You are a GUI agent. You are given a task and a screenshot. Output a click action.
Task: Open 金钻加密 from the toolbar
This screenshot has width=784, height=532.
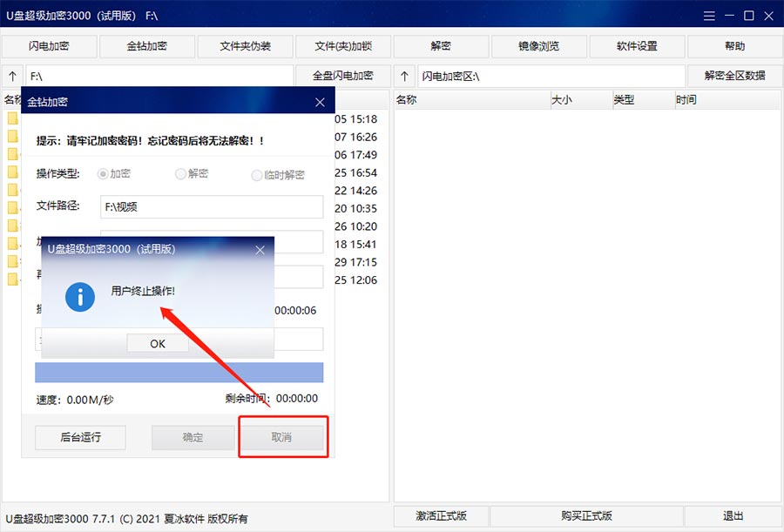pyautogui.click(x=147, y=46)
